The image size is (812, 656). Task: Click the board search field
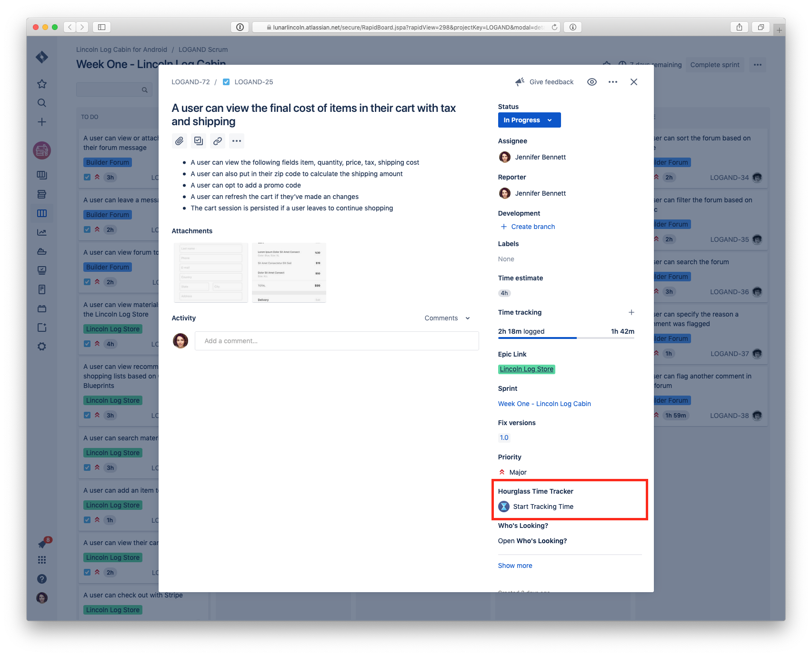click(114, 89)
